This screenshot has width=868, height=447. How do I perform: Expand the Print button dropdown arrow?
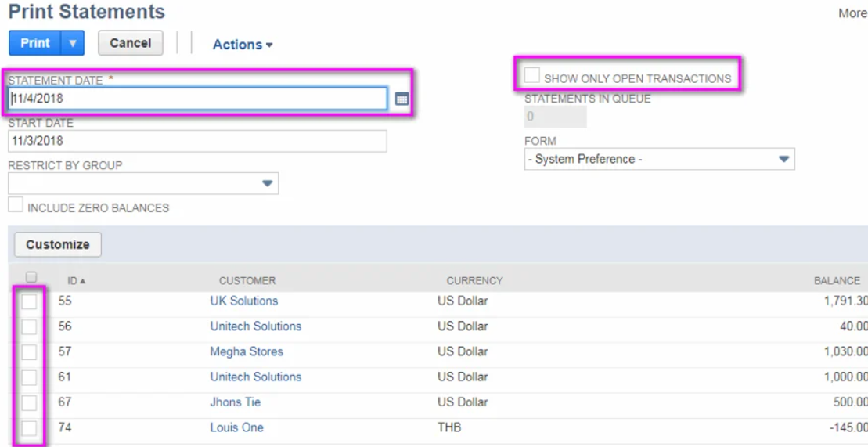[x=73, y=43]
